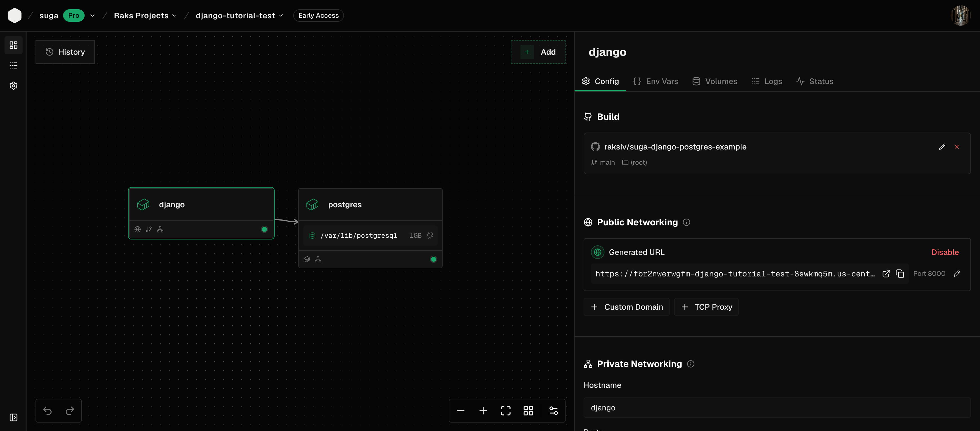Click the user avatar
980x431 pixels.
(x=961, y=16)
